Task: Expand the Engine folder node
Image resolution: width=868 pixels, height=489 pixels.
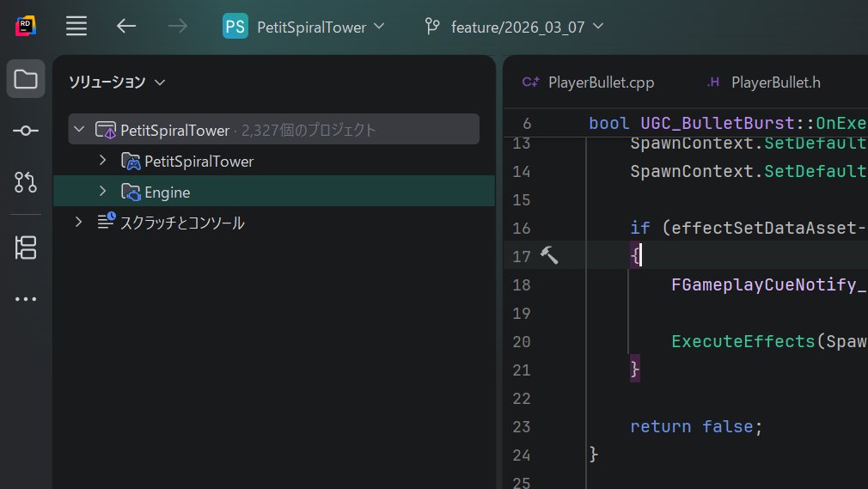Action: pos(102,191)
